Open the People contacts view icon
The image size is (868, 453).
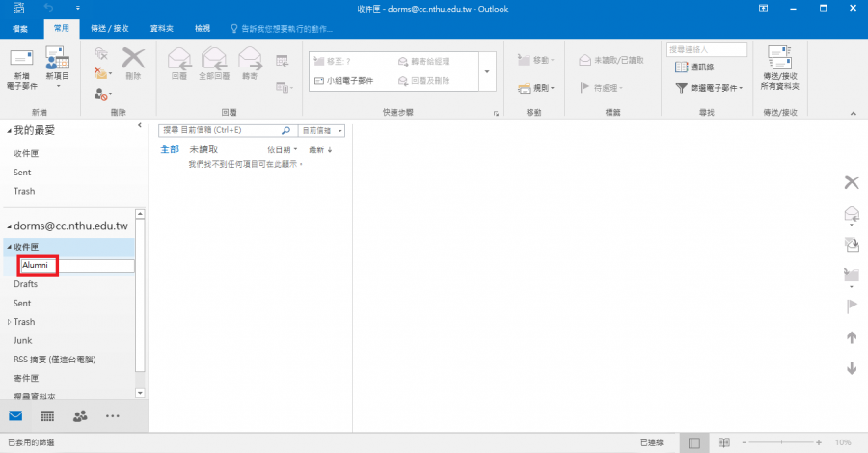click(79, 416)
